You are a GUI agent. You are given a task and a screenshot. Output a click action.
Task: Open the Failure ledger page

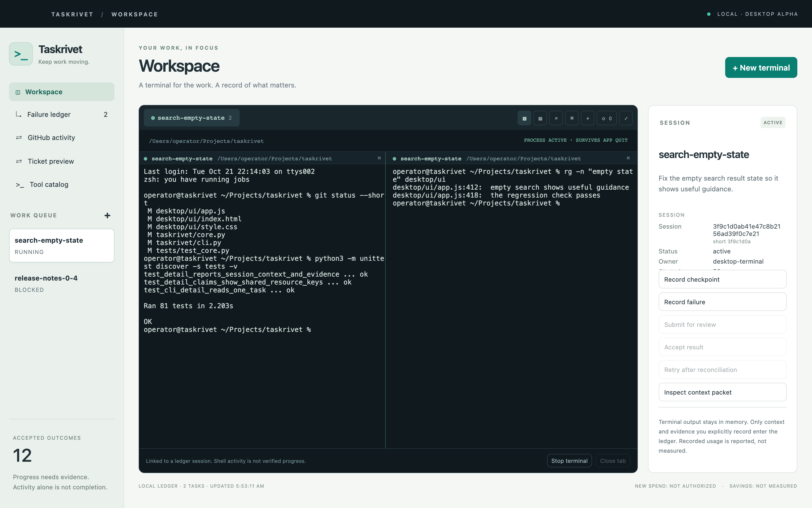click(62, 115)
